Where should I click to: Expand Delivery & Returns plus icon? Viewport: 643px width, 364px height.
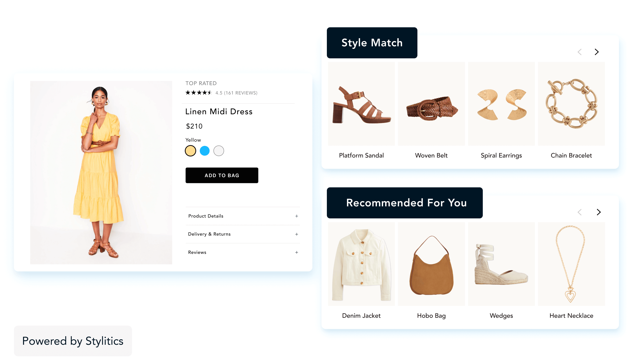click(297, 234)
